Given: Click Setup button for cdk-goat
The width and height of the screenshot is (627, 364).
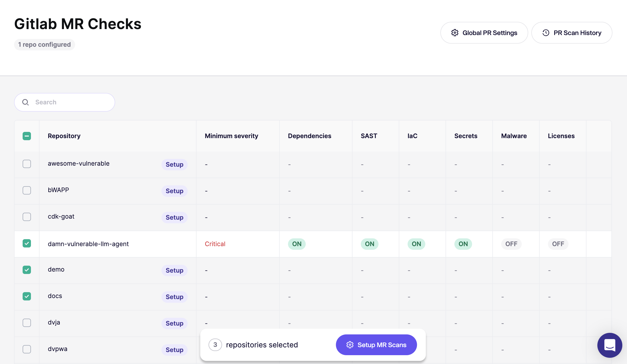Looking at the screenshot, I should tap(174, 218).
